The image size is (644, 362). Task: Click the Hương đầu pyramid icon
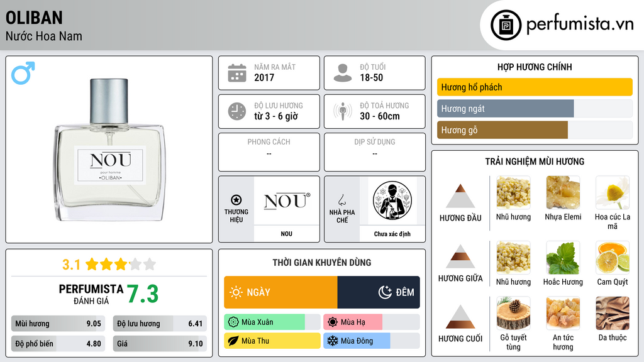tap(460, 196)
